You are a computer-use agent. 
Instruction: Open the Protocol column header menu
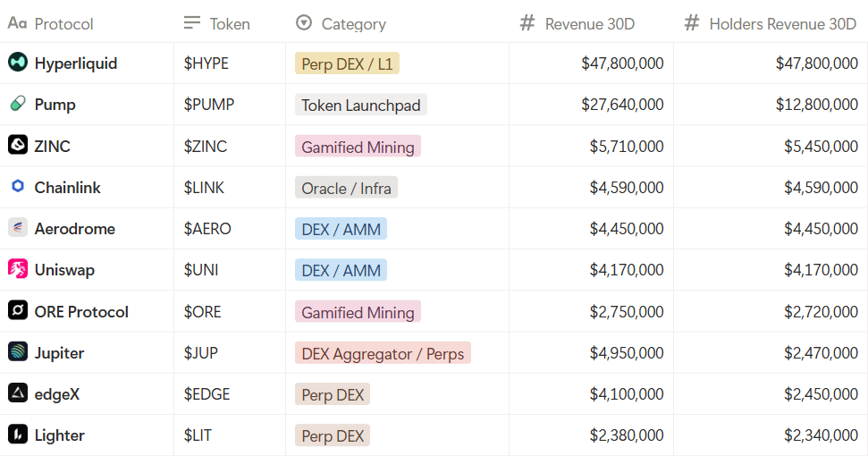tap(87, 21)
